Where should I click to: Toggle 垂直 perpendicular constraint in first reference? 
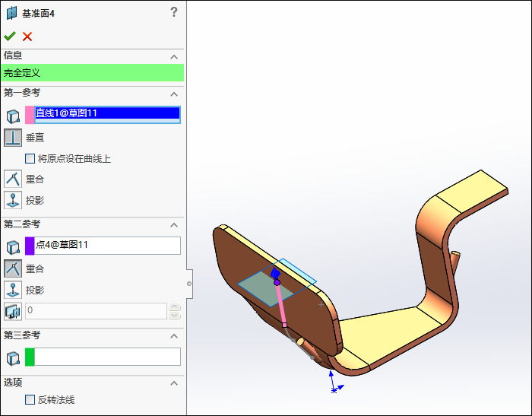pos(13,138)
